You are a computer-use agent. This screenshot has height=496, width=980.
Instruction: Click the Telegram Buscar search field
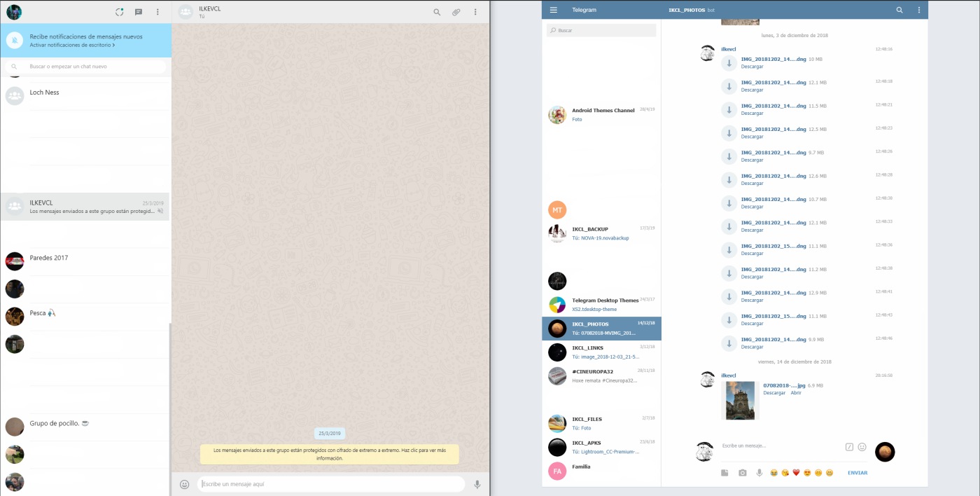[602, 31]
